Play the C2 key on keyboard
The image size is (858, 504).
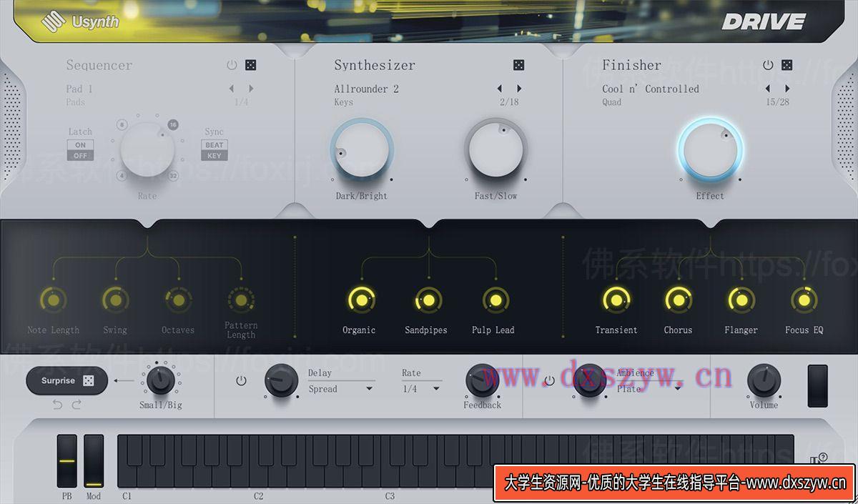tap(257, 478)
